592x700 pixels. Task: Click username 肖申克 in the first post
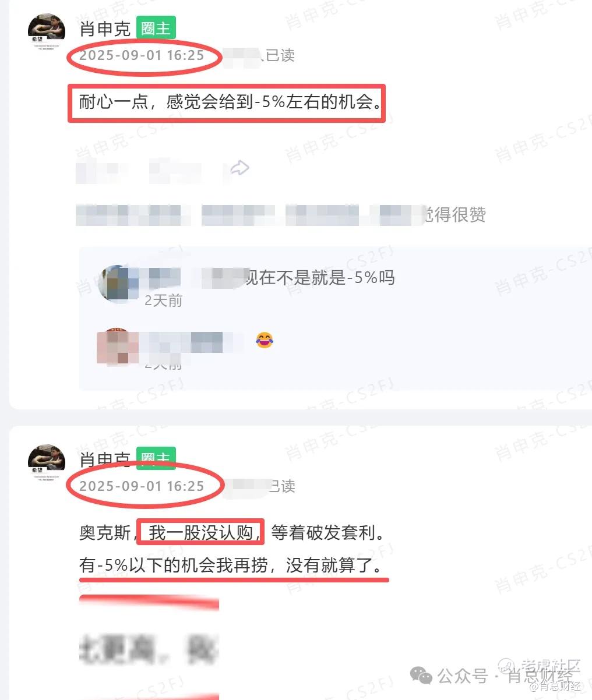pyautogui.click(x=105, y=29)
